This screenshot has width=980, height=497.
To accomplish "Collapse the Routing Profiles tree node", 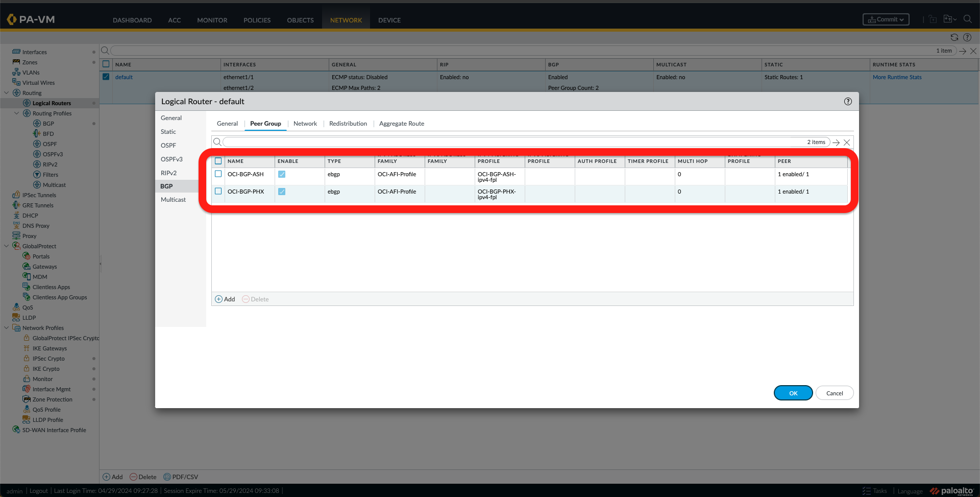I will 16,113.
